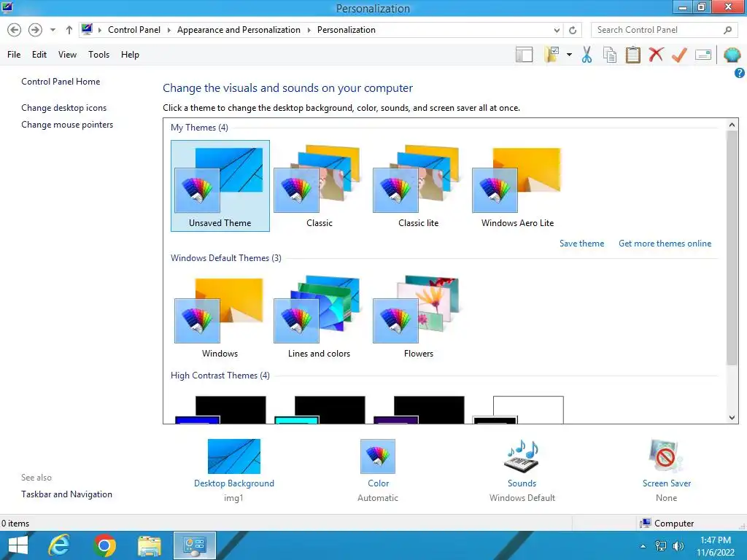
Task: Apply the Windows Aero Lite theme
Action: click(517, 186)
